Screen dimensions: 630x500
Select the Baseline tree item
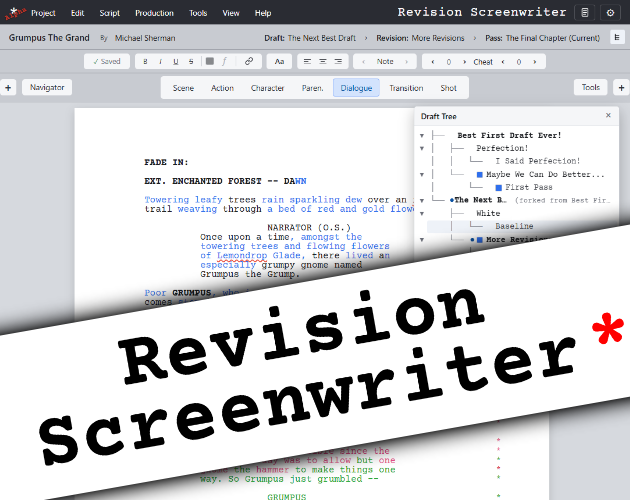[x=514, y=226]
